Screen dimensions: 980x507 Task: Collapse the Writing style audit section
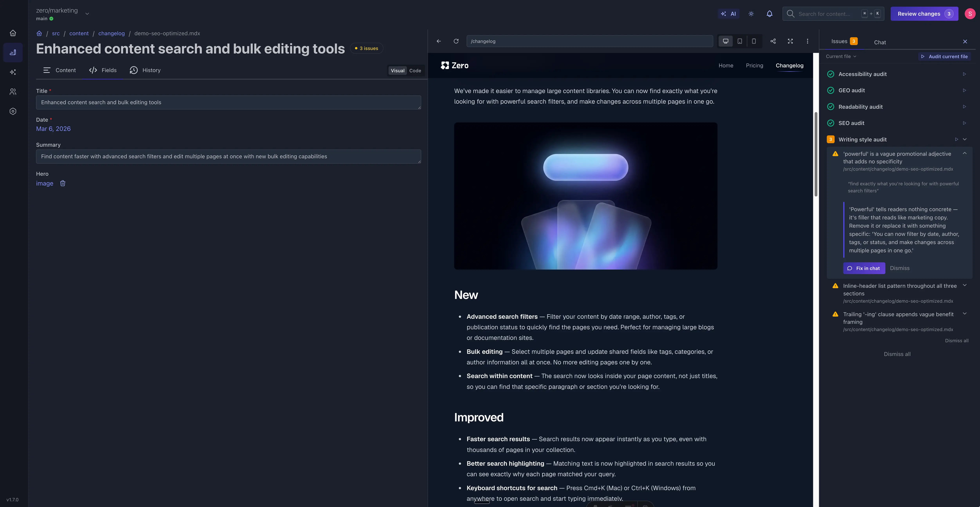965,140
